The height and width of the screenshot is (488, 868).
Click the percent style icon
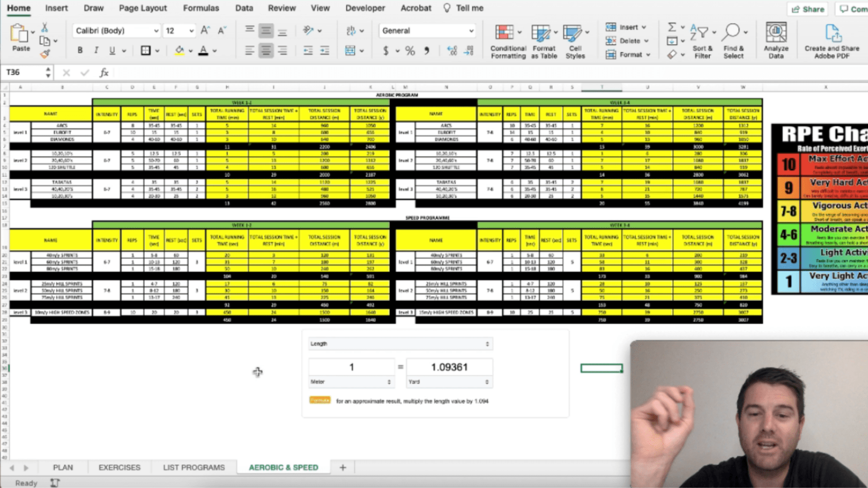point(410,51)
